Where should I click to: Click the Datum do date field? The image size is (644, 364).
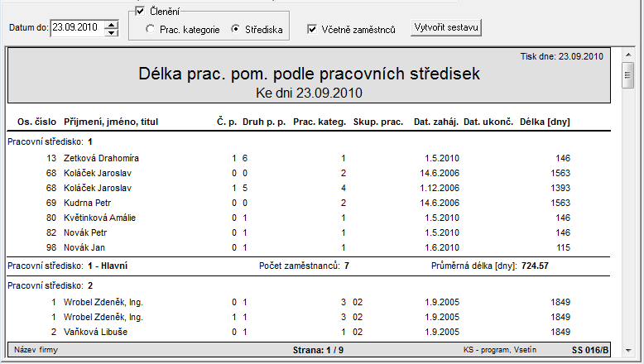(x=78, y=28)
